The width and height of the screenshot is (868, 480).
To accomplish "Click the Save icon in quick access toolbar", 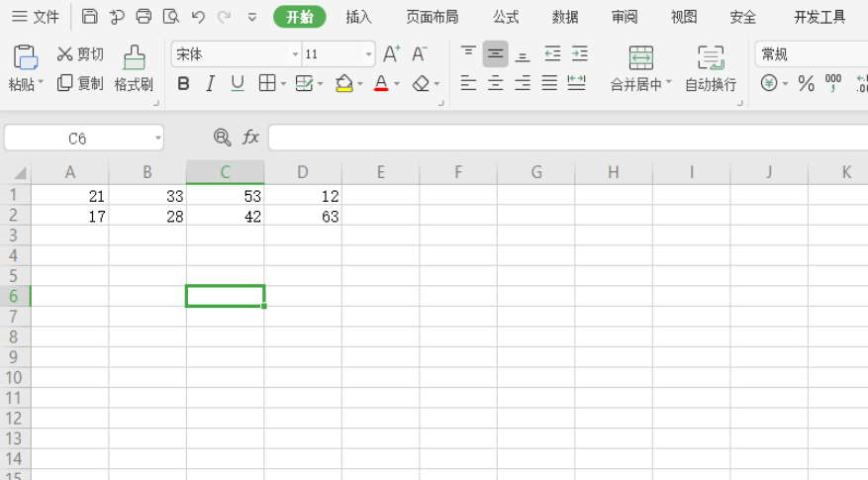I will tap(90, 16).
